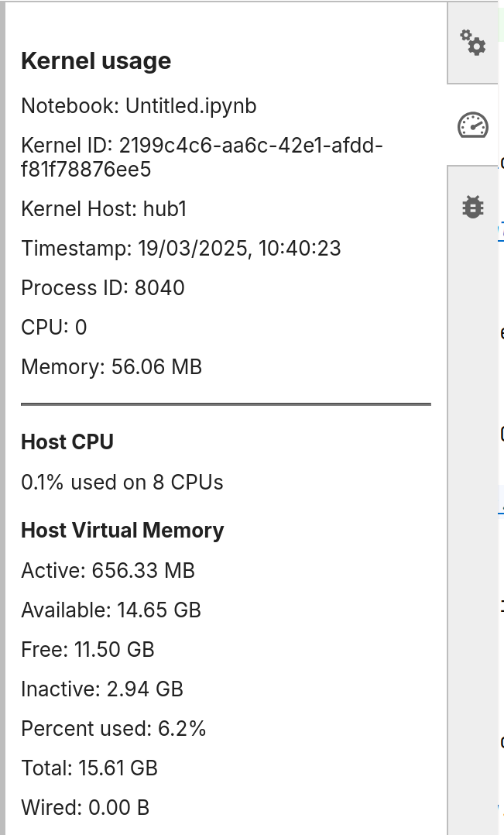
Task: Select the Active: 656.33 MB entry
Action: click(x=108, y=570)
